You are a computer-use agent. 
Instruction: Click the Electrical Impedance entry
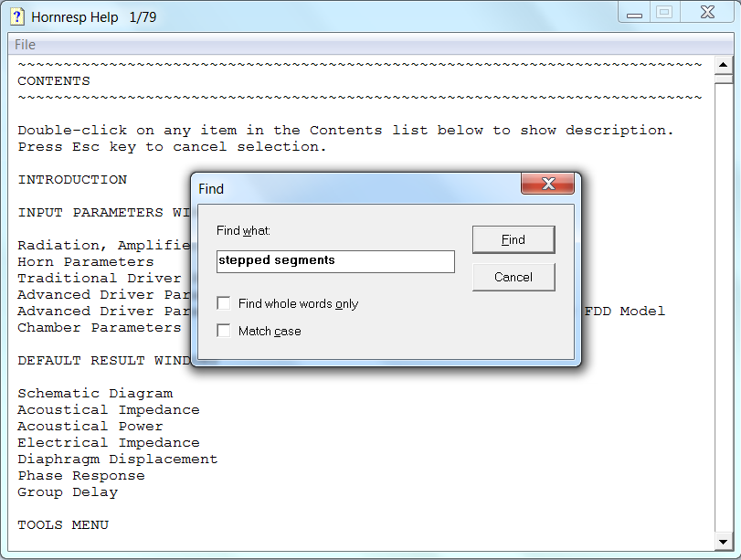tap(109, 443)
